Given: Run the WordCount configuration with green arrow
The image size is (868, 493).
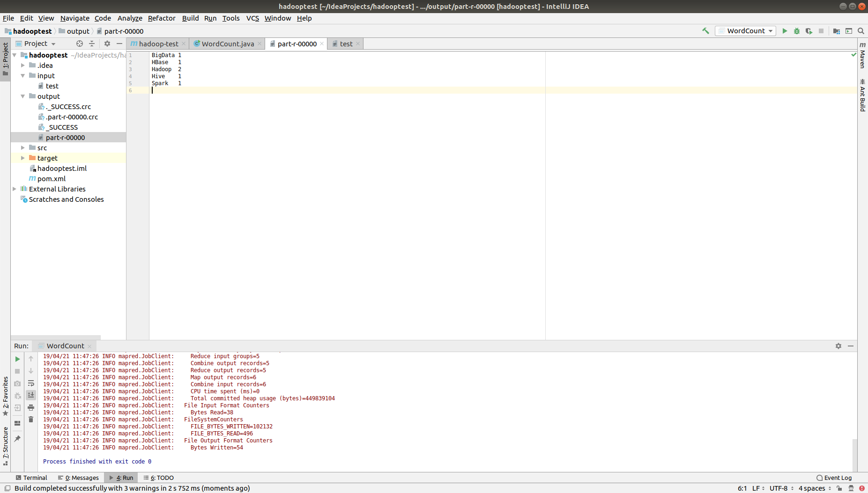Looking at the screenshot, I should click(x=785, y=30).
